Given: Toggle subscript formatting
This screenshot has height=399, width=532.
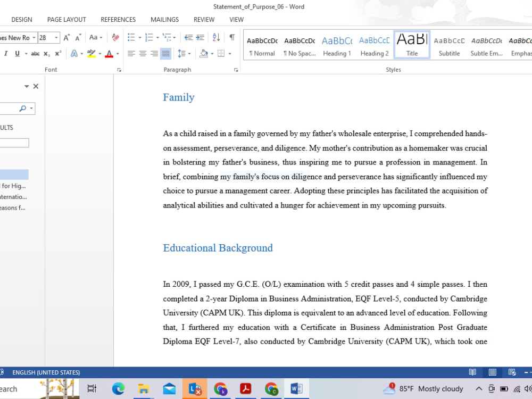Looking at the screenshot, I should [x=47, y=54].
